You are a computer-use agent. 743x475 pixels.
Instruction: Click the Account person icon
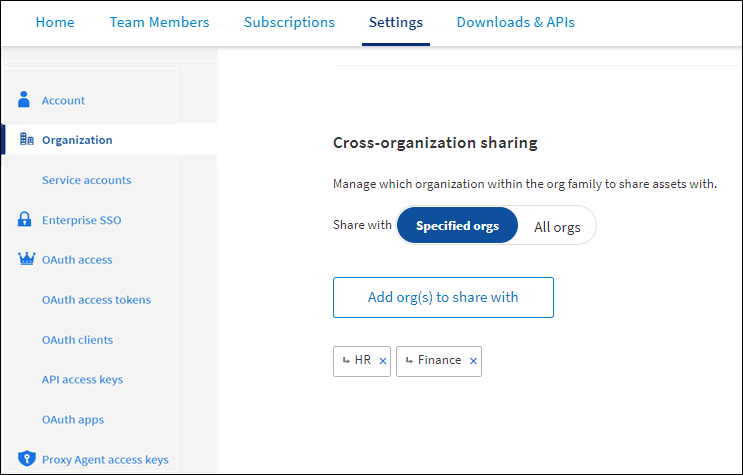[x=26, y=100]
